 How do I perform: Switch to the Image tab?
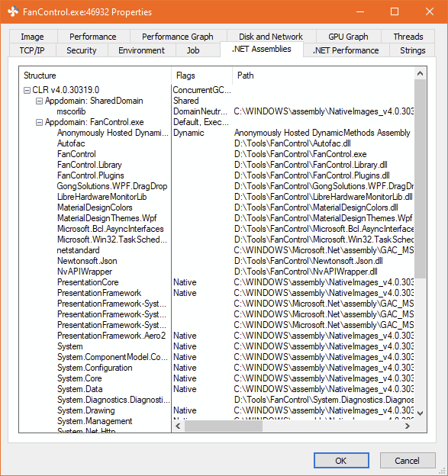pyautogui.click(x=33, y=37)
